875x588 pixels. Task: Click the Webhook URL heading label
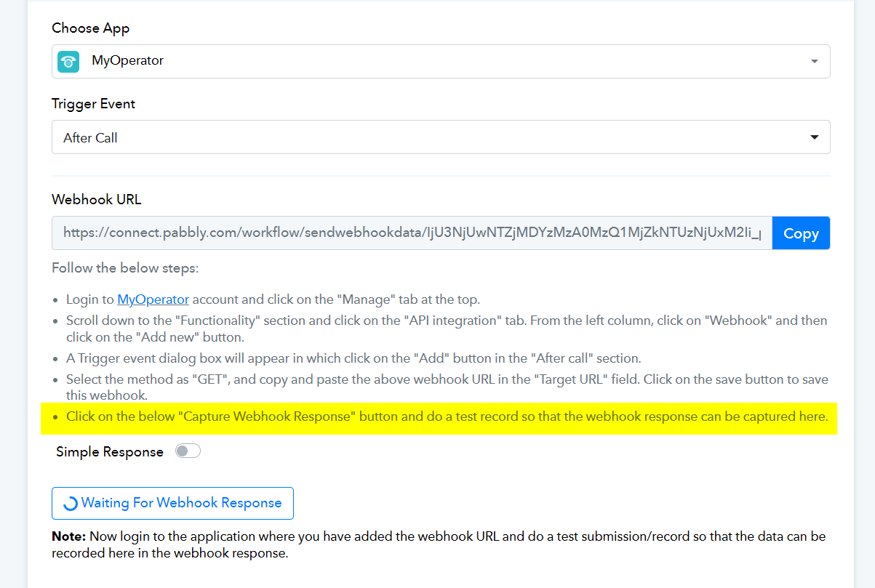point(96,199)
